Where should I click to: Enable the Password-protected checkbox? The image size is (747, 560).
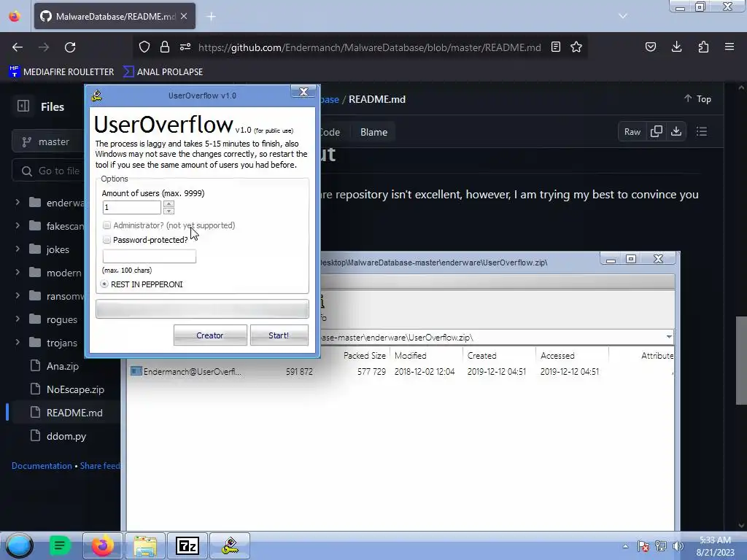pos(107,239)
